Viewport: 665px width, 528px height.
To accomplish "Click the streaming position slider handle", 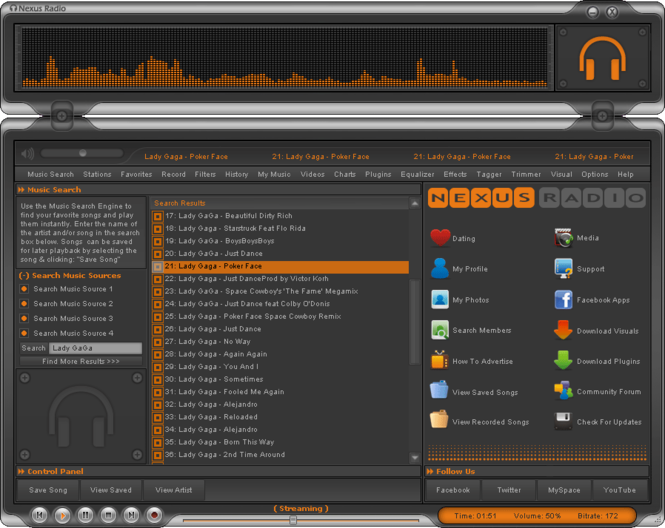I will [x=293, y=520].
